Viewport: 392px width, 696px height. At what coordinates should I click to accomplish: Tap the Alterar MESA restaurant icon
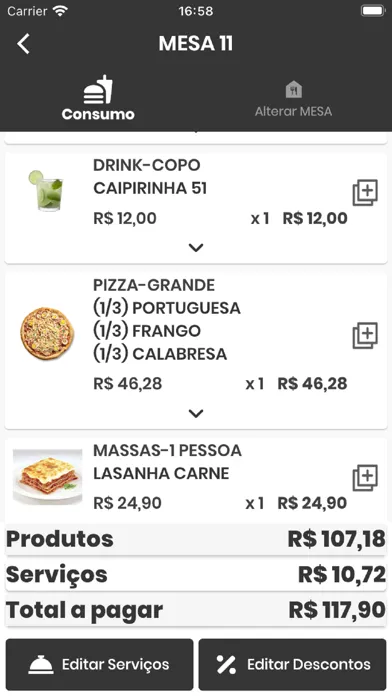(293, 89)
